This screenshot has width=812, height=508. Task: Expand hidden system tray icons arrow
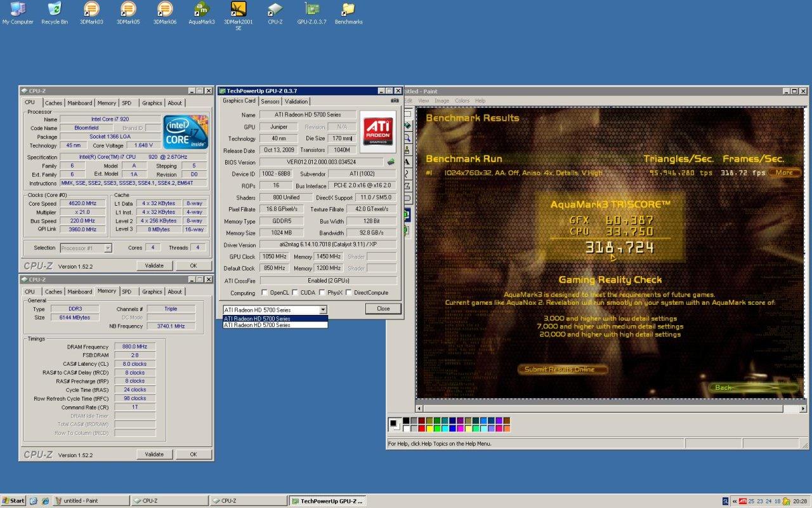click(x=734, y=501)
